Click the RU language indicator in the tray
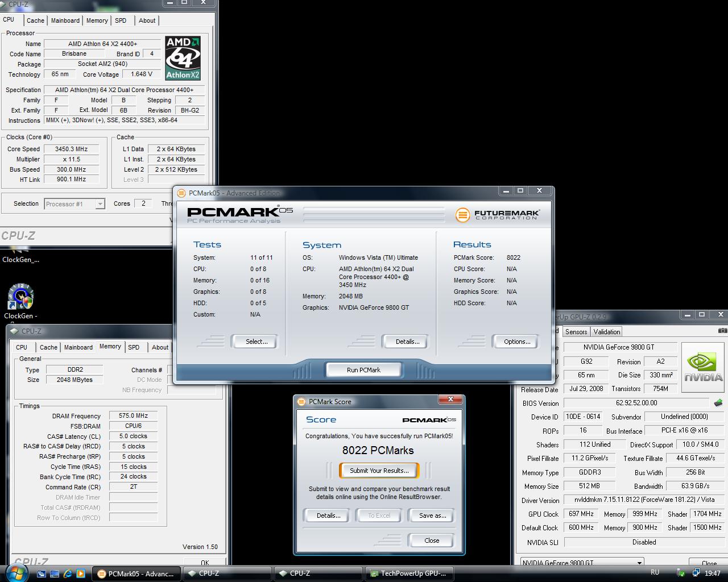This screenshot has width=728, height=582. [x=655, y=573]
